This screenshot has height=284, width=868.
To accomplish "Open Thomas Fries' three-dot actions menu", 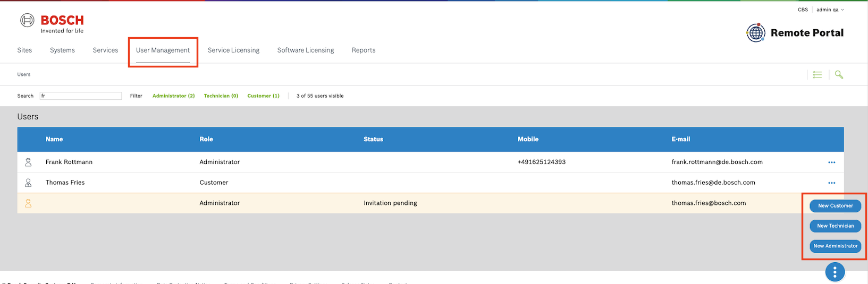I will (831, 183).
